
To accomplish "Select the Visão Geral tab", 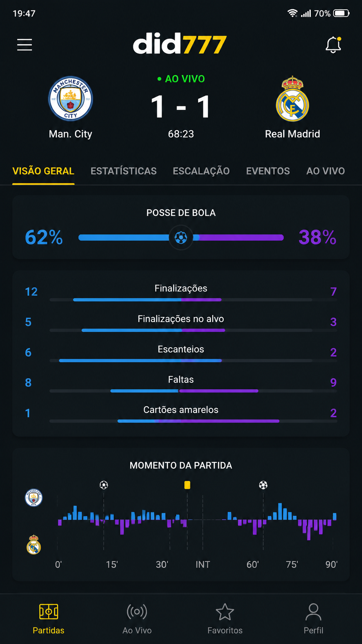I will pyautogui.click(x=43, y=171).
